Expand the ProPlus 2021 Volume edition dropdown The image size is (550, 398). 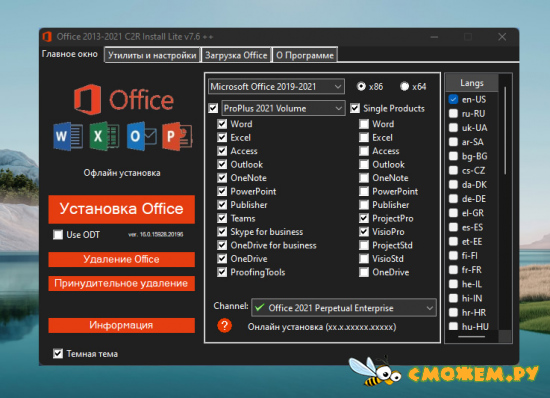(283, 108)
